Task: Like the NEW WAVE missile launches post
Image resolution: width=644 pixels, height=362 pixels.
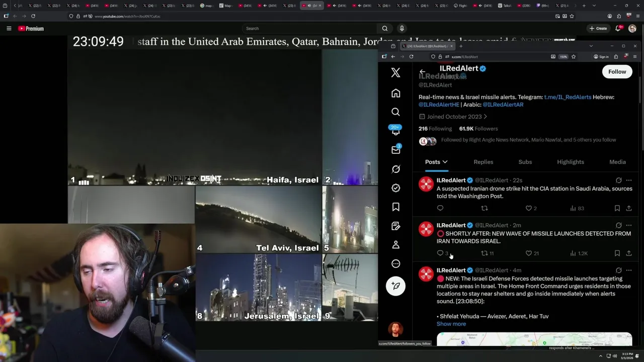Action: tap(528, 253)
